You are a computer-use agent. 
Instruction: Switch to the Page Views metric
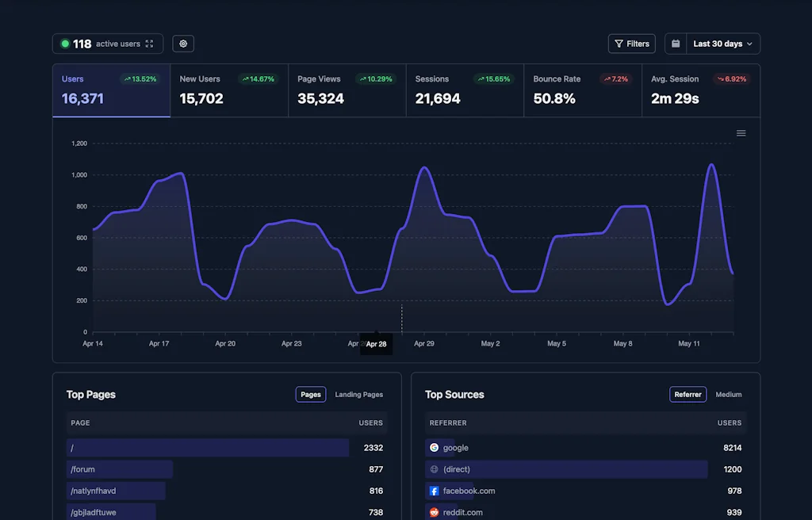pos(347,90)
